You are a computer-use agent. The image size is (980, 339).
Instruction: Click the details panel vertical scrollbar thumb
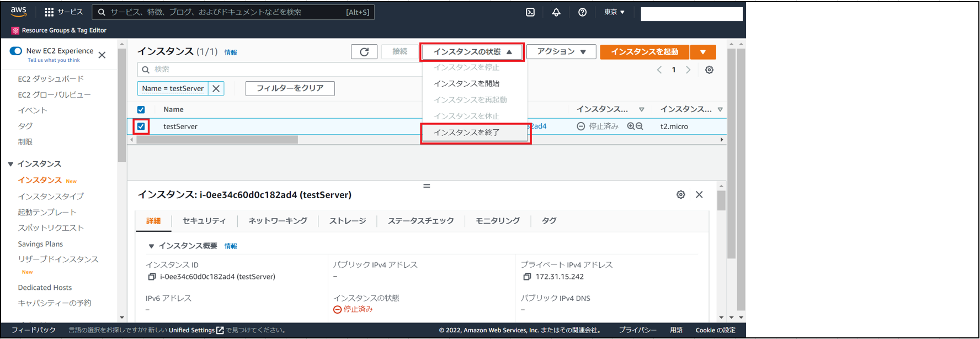pyautogui.click(x=721, y=200)
